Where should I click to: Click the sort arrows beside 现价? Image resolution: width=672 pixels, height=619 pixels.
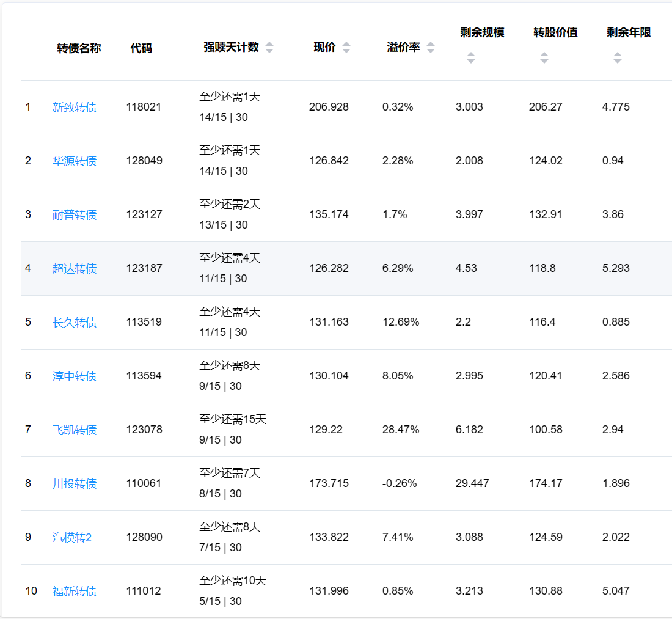pos(346,48)
